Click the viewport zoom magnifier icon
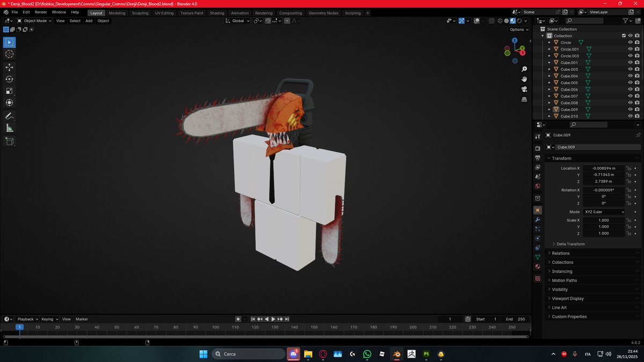Image resolution: width=644 pixels, height=362 pixels. (524, 69)
